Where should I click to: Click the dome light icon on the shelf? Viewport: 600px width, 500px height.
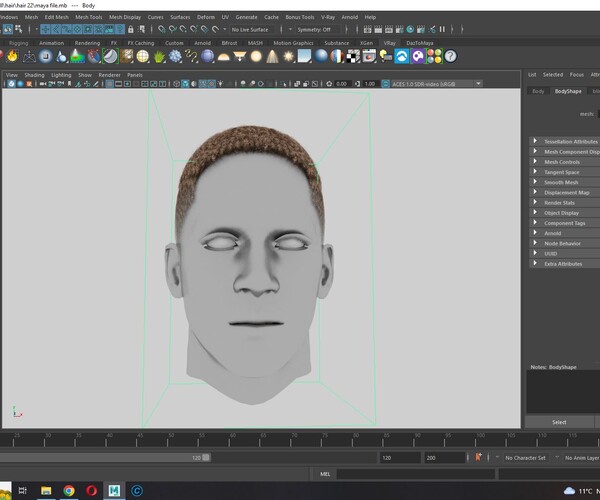pyautogui.click(x=223, y=57)
